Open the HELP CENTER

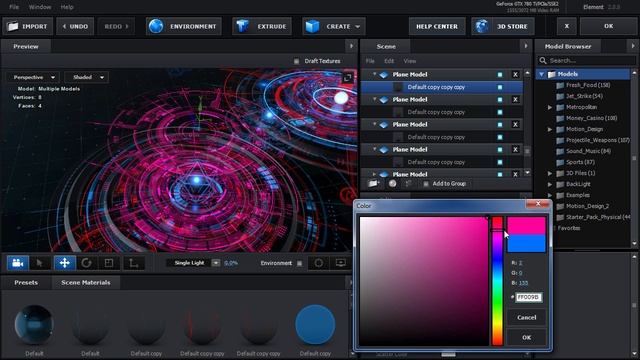437,27
